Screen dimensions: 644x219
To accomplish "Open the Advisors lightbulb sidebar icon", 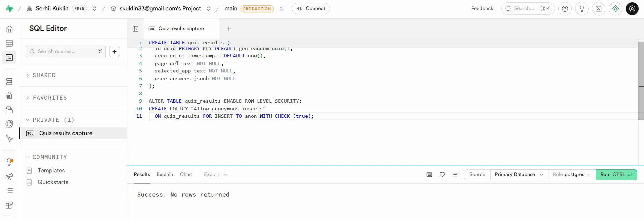I will click(x=9, y=162).
